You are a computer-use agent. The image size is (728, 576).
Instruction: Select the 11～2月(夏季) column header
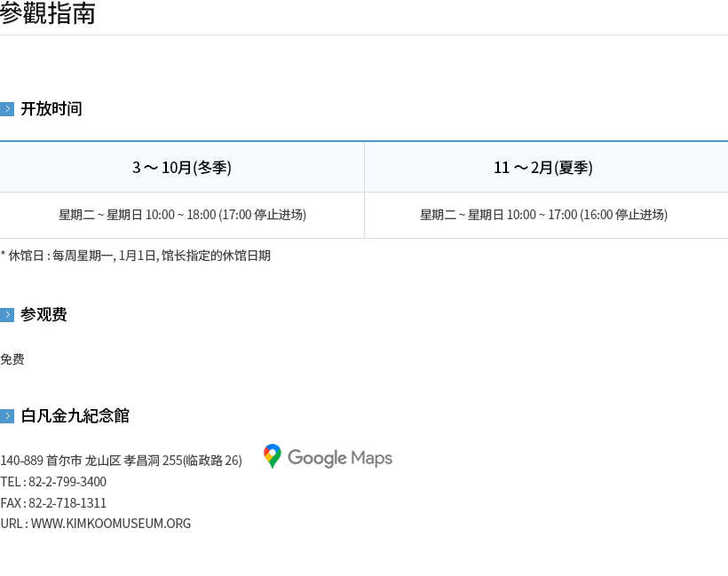point(542,167)
